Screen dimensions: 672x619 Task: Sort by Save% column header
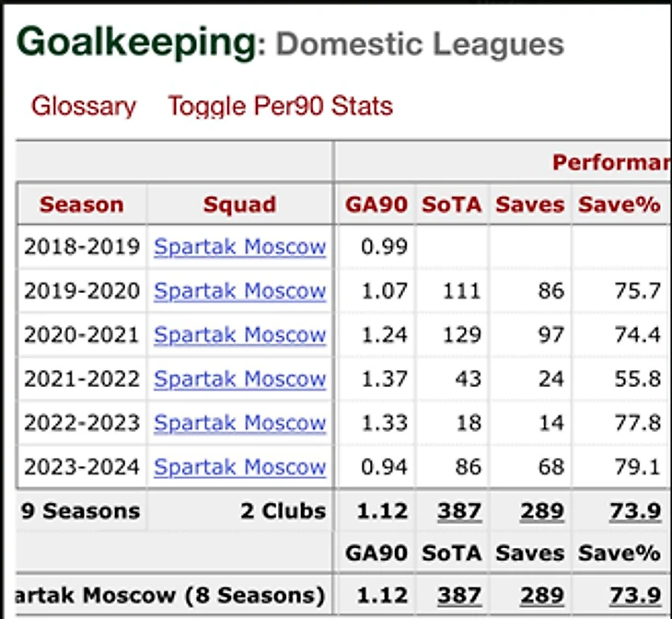pos(620,204)
